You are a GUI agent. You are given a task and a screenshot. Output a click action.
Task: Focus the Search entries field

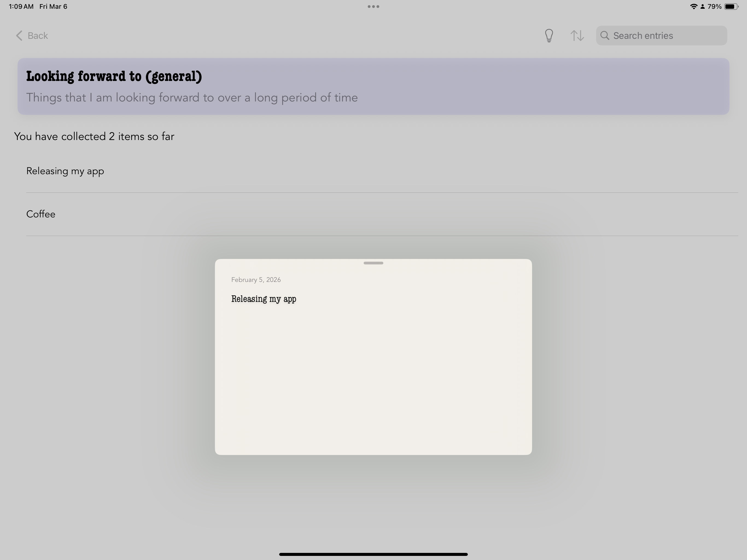pyautogui.click(x=661, y=36)
